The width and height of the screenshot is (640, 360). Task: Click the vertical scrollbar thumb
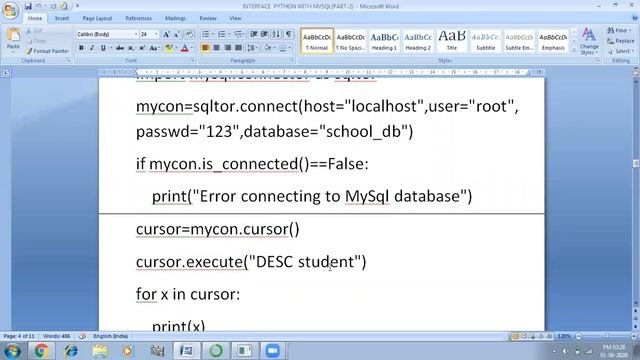tap(636, 163)
